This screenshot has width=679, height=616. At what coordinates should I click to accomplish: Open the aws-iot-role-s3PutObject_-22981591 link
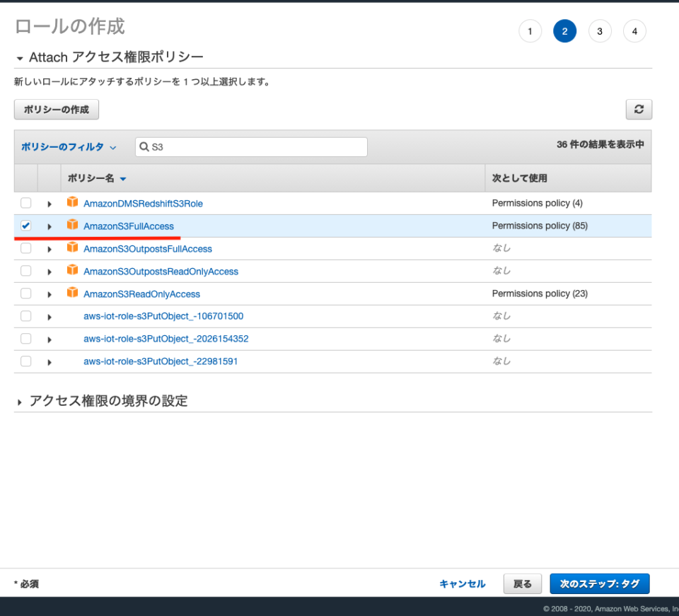pos(161,361)
